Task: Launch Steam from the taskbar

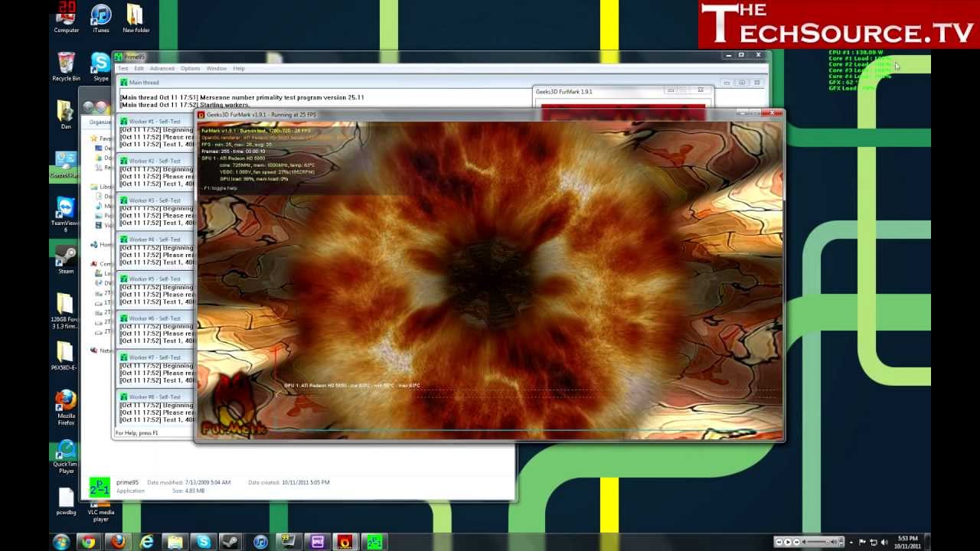Action: click(x=229, y=542)
